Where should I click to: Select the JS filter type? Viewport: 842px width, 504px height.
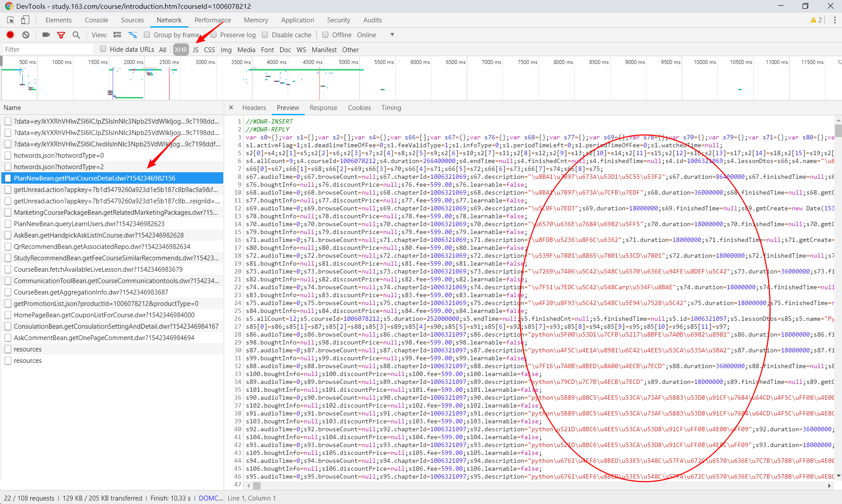click(x=196, y=50)
